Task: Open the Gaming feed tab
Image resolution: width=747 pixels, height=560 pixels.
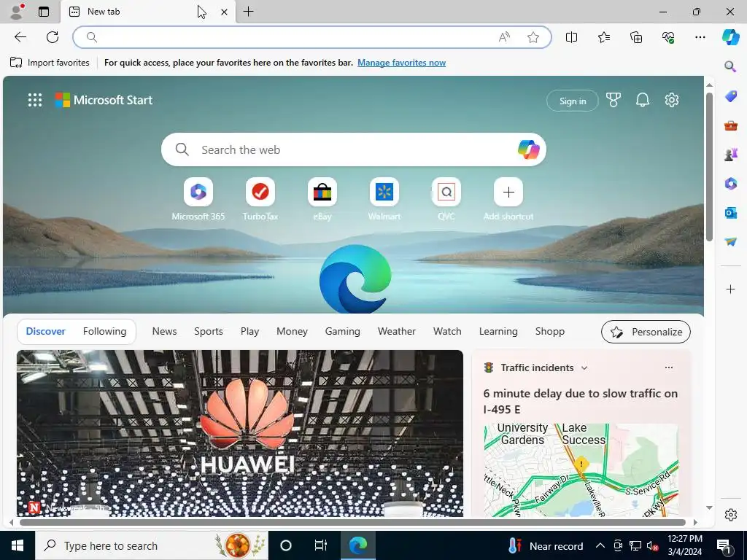Action: (343, 332)
